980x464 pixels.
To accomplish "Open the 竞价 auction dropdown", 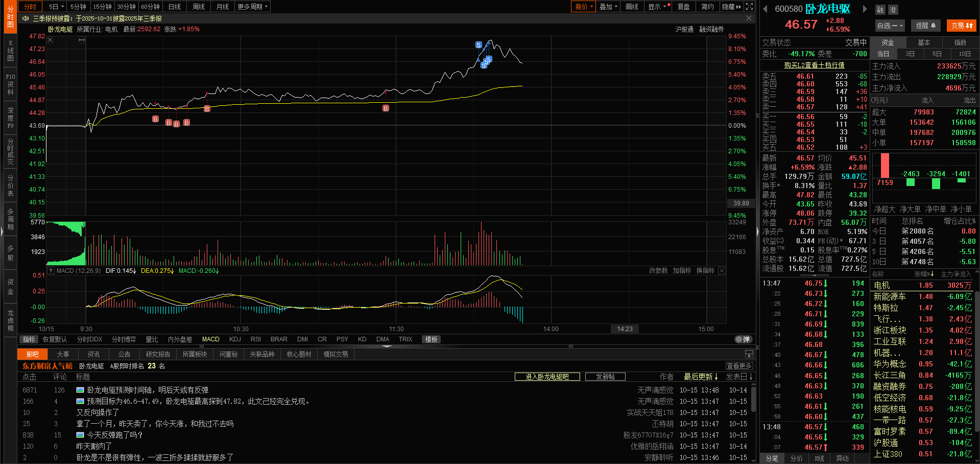I will point(584,7).
